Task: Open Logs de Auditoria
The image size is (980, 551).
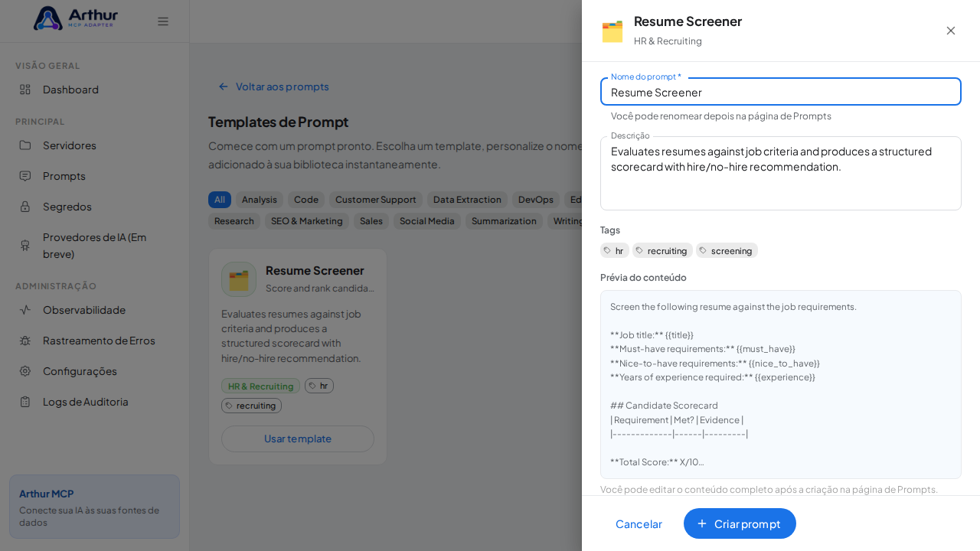Action: (94, 402)
